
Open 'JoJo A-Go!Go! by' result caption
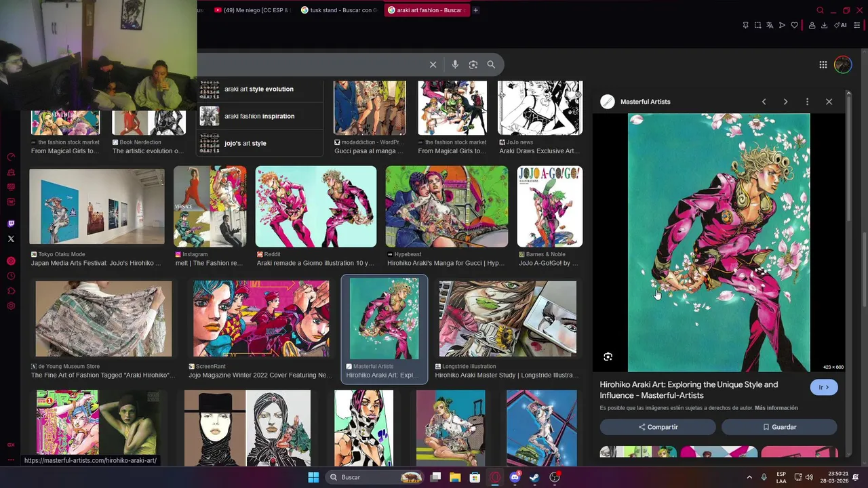(548, 263)
